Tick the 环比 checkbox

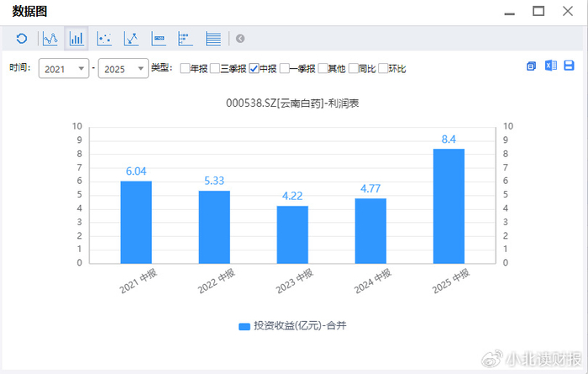[x=383, y=68]
